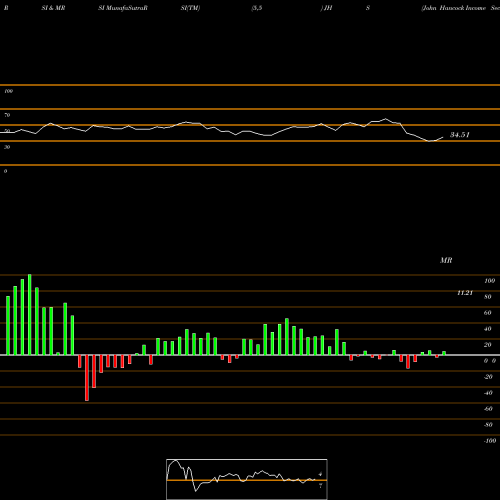This screenshot has height=500, width=500.
Task: Click the RSI value 34.51 label
Action: [x=460, y=135]
